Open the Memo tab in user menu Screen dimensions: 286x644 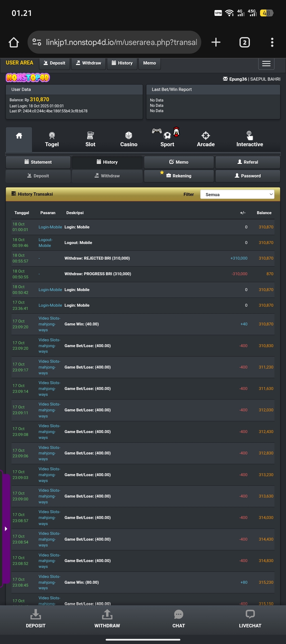179,162
